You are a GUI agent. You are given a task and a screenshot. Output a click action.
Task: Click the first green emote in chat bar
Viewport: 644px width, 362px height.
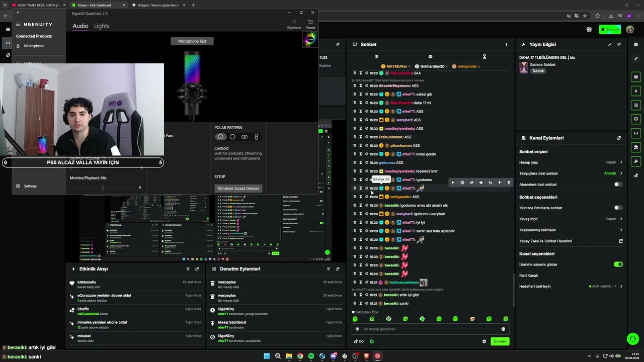(x=355, y=319)
